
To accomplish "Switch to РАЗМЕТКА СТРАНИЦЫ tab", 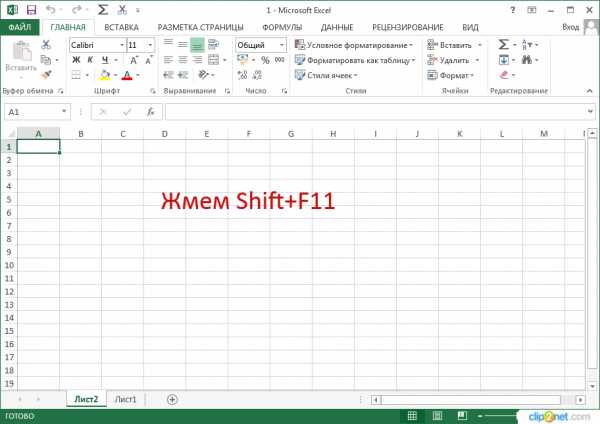I will point(201,28).
